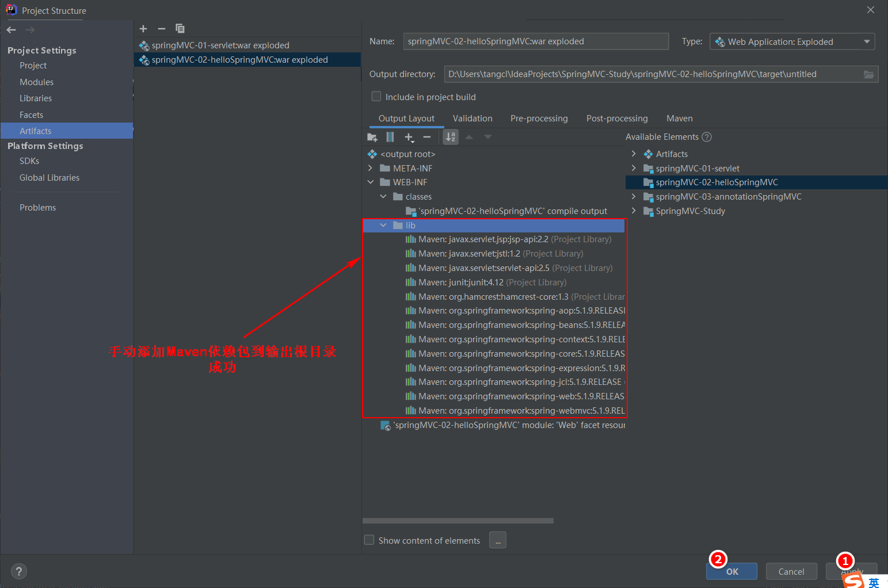Viewport: 888px width, 588px height.
Task: Navigate forward with right arrow
Action: tap(30, 30)
